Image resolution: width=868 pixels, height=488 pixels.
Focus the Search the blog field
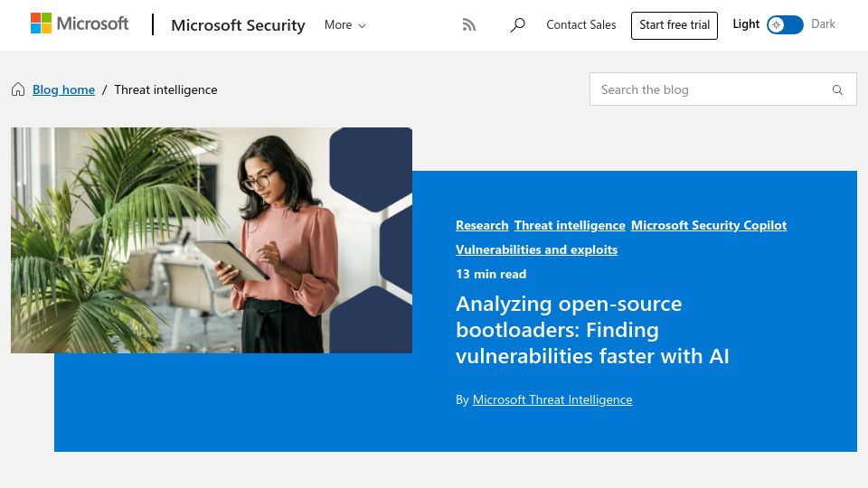[723, 89]
